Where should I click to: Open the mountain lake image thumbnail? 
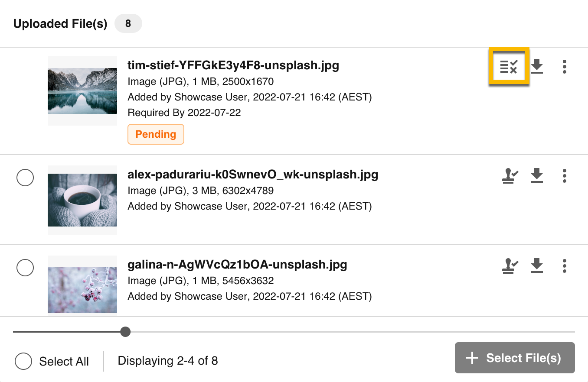click(82, 91)
